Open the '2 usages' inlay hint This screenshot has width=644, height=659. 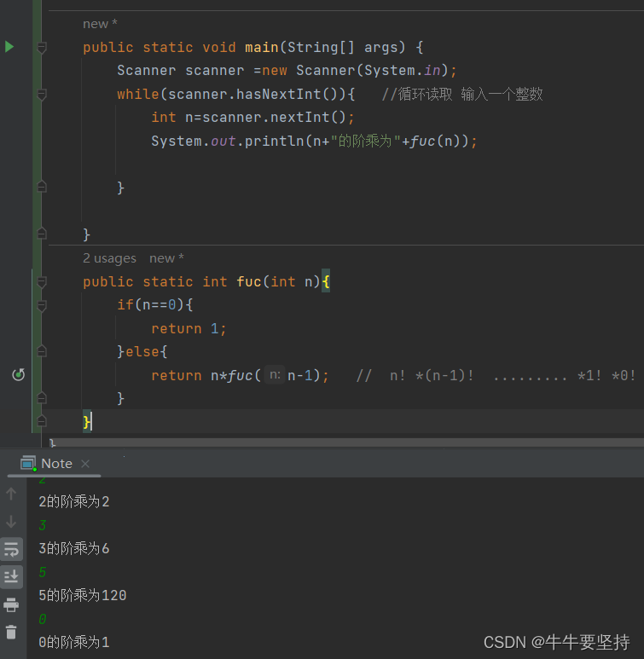coord(109,258)
